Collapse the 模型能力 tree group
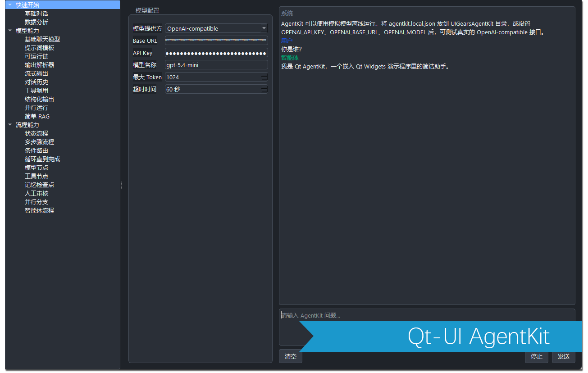Screen dimensions: 588x373 click(x=10, y=31)
